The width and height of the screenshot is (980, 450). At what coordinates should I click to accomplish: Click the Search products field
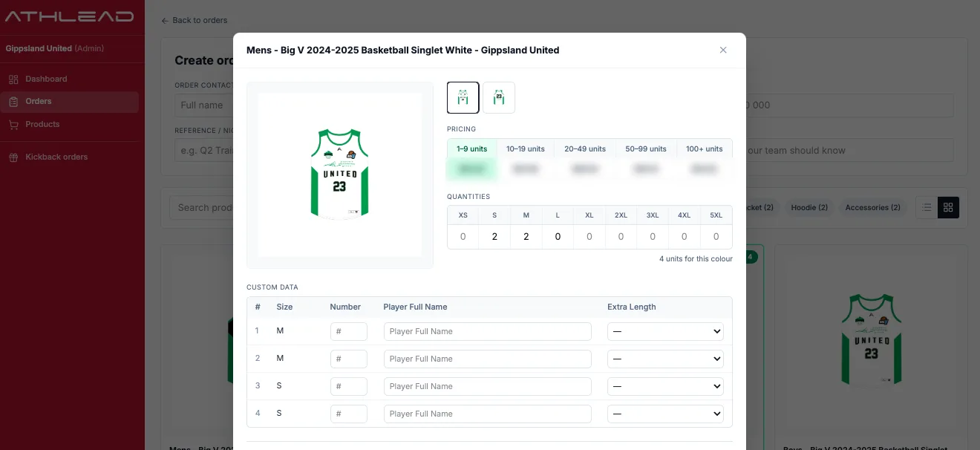click(x=202, y=207)
